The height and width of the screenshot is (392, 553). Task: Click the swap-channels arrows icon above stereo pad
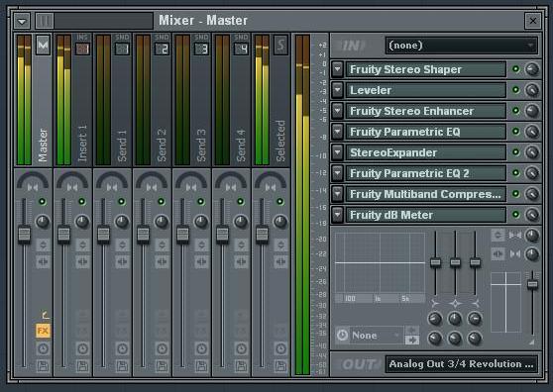pyautogui.click(x=498, y=253)
